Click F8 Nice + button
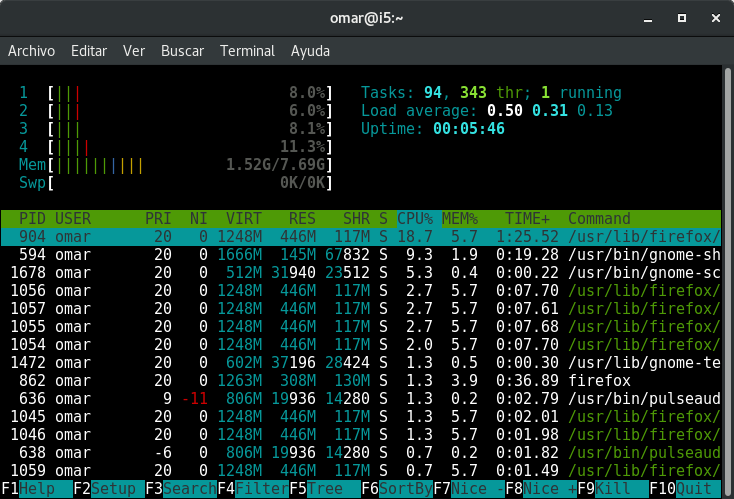 click(541, 489)
